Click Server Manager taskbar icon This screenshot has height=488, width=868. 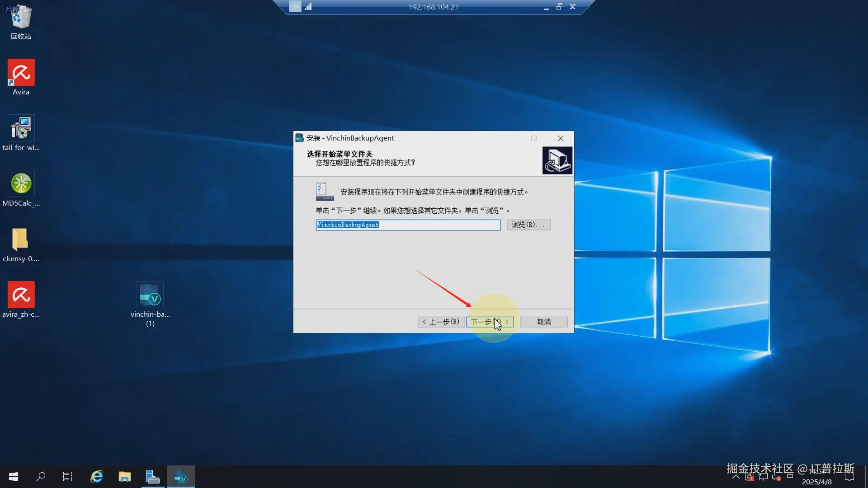tap(153, 477)
